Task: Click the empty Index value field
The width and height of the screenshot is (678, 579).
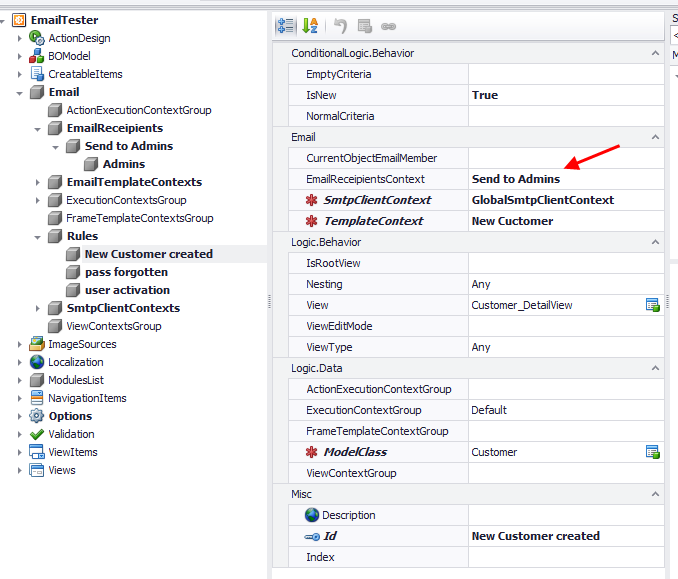Action: click(566, 557)
